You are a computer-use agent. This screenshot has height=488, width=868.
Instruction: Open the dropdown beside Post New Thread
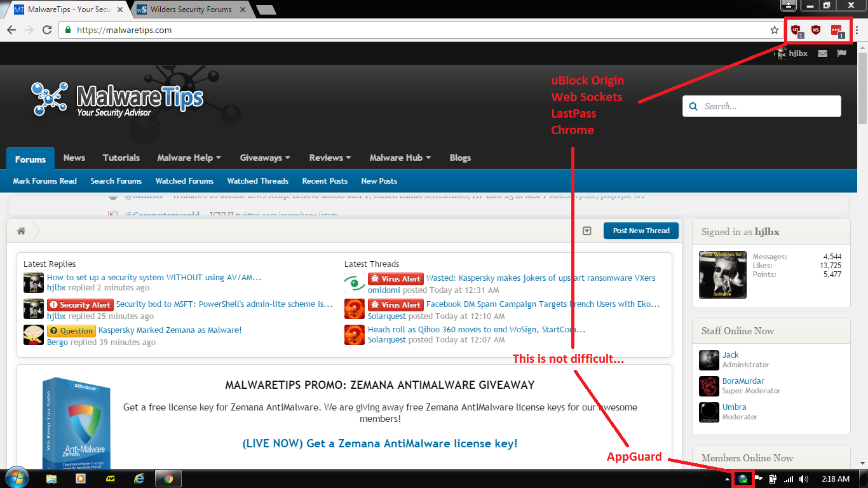point(587,231)
